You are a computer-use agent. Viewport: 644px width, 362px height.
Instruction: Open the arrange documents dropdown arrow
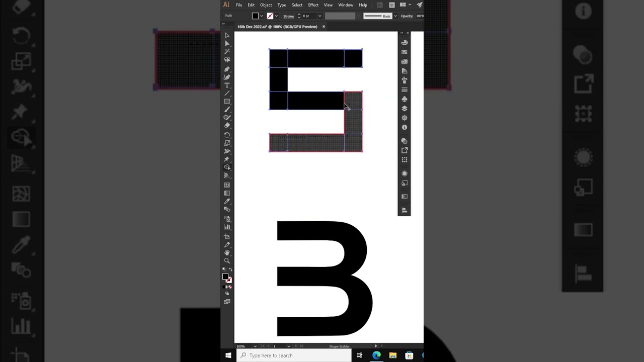[410, 5]
